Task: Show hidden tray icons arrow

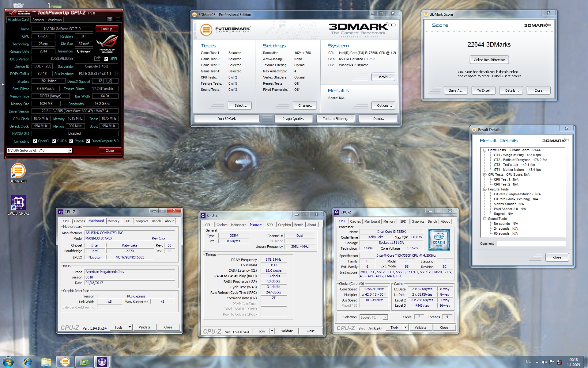Action: tap(537, 362)
